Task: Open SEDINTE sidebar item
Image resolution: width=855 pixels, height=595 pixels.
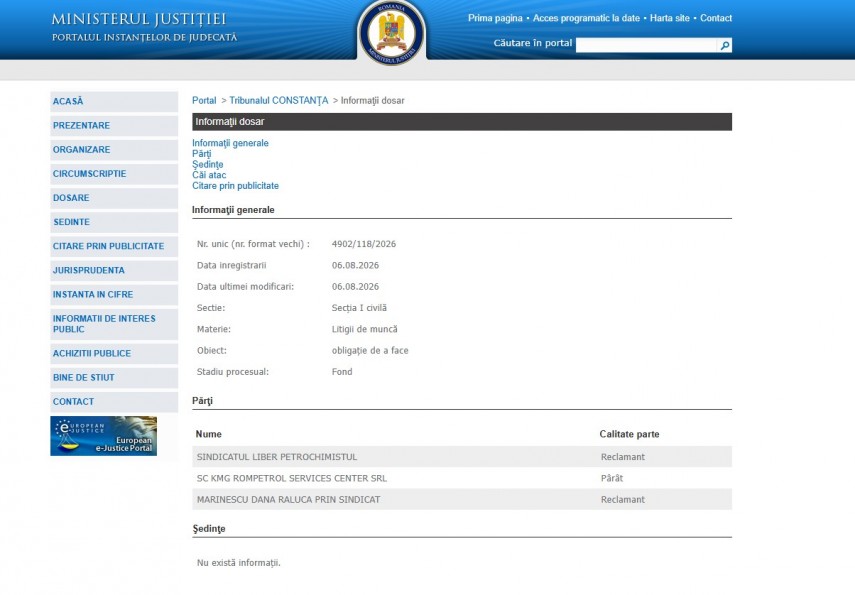Action: (x=114, y=222)
